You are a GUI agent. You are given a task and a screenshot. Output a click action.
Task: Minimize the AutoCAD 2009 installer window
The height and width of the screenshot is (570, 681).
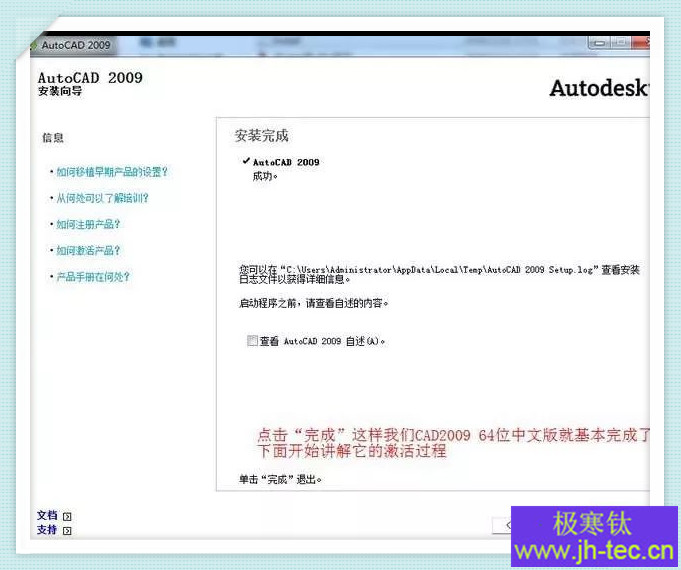tap(600, 43)
